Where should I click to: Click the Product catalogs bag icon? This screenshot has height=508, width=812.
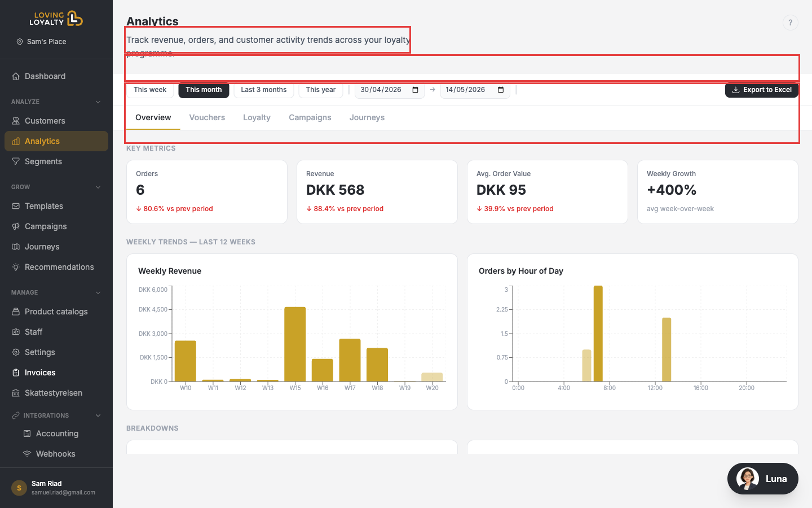[16, 312]
